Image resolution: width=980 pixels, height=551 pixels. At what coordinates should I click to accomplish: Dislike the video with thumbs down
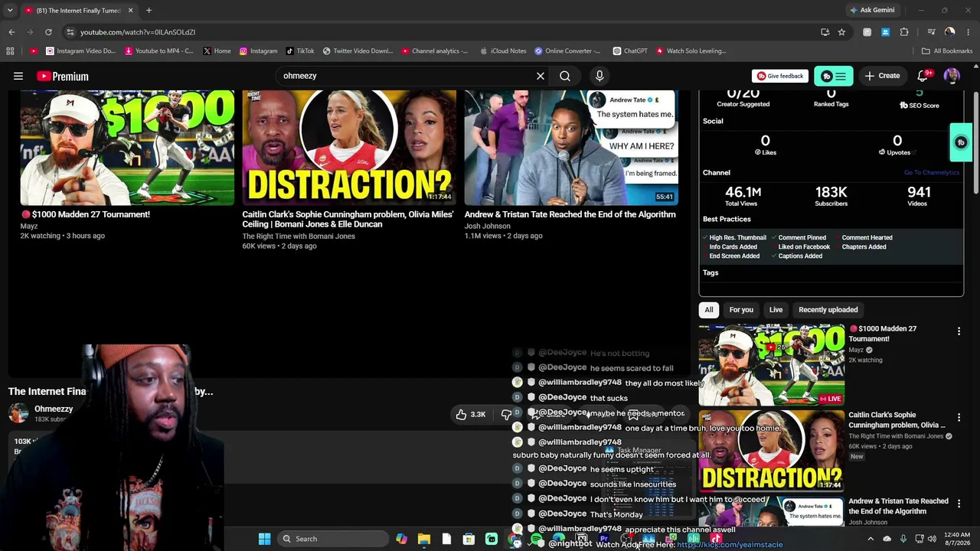point(506,414)
